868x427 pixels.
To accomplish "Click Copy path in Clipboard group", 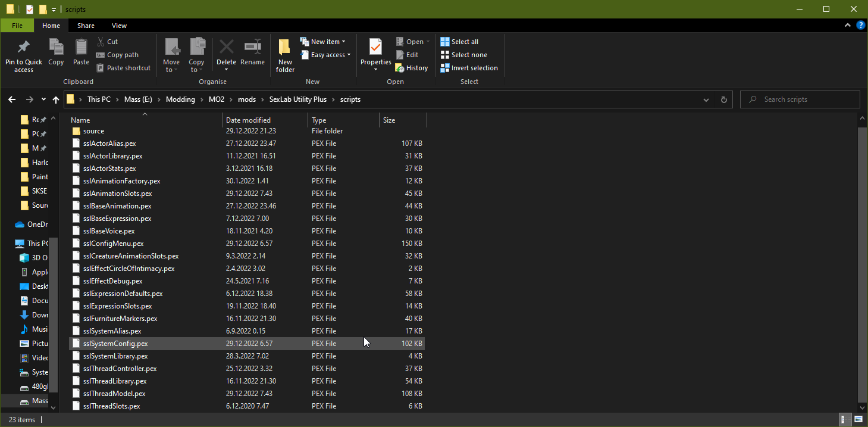I will [x=117, y=55].
